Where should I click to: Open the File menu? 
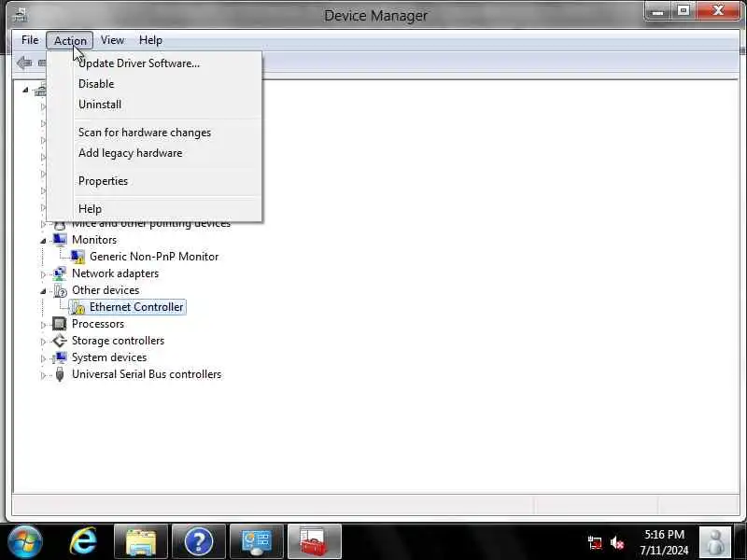coord(30,40)
